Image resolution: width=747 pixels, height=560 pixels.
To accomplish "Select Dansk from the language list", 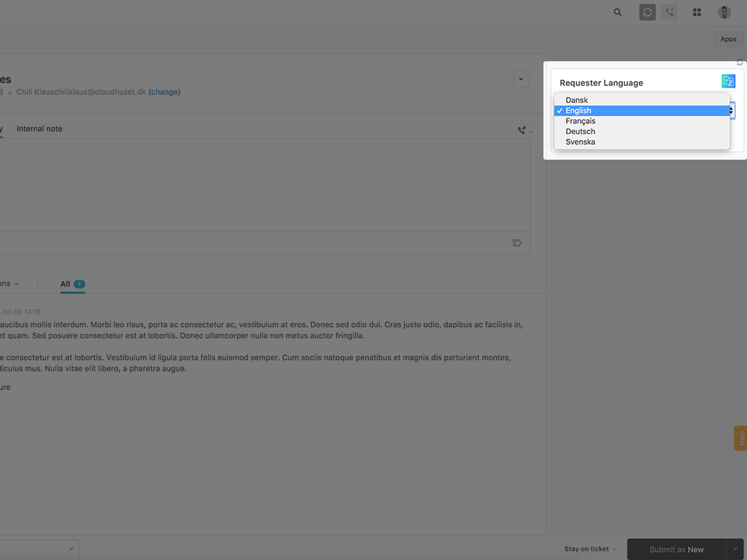I will 577,101.
